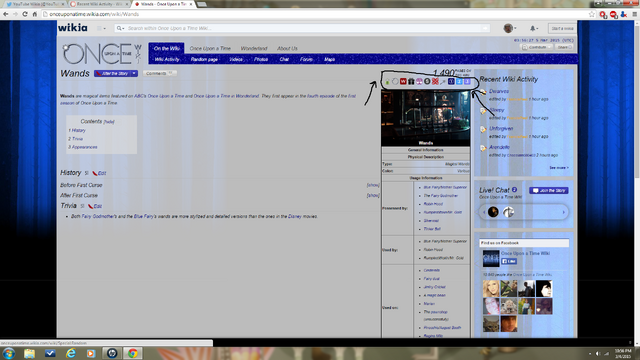
Task: Click the Wands infobox image thumbnail
Action: point(425,116)
